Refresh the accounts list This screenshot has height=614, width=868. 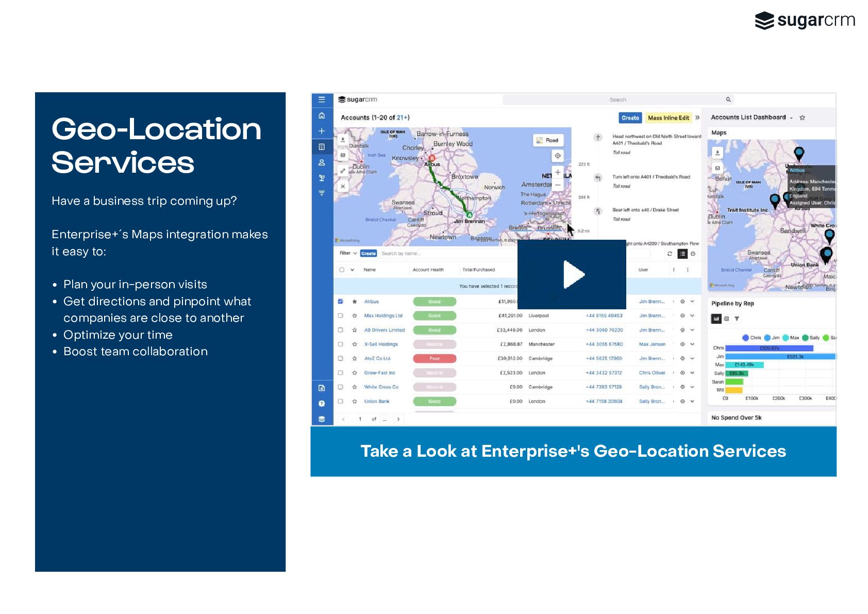click(670, 254)
